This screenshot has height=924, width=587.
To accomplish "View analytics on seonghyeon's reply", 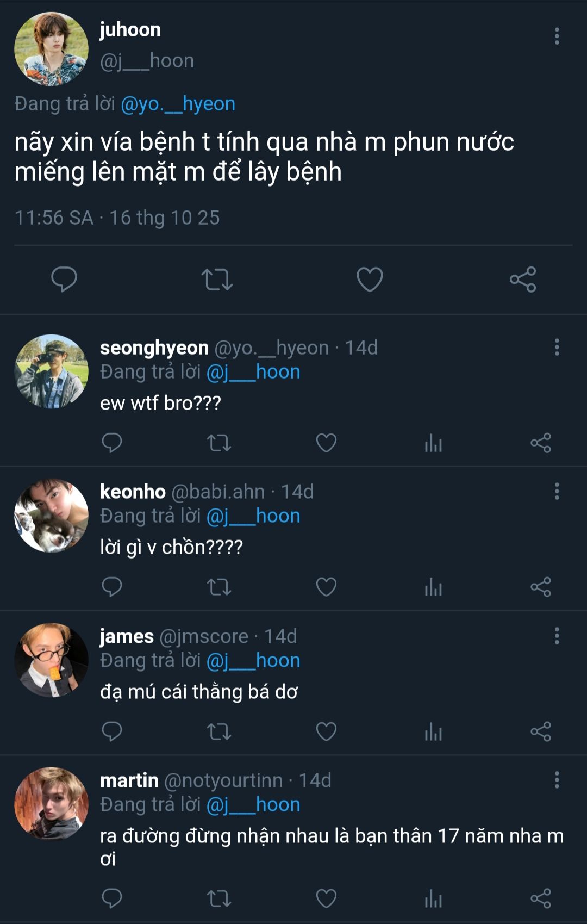I will [x=433, y=443].
